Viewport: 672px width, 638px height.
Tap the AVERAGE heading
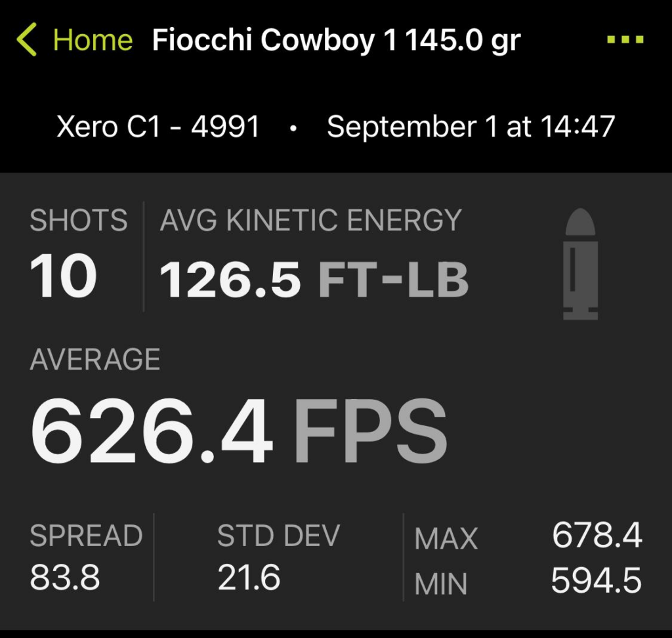[x=95, y=360]
